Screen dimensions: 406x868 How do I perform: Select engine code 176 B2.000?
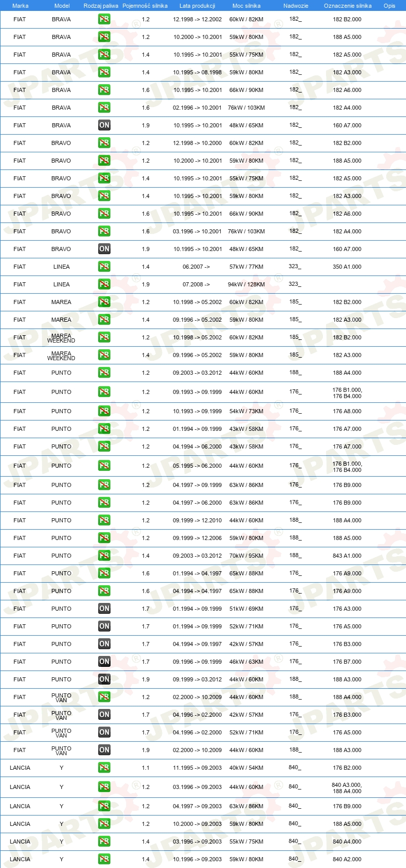[x=347, y=768]
